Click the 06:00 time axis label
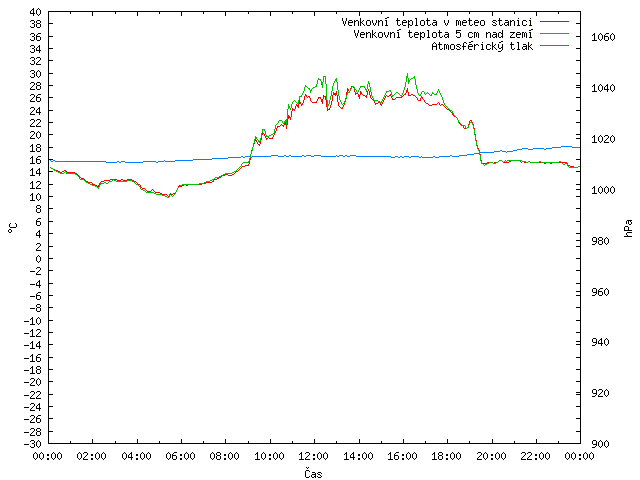This screenshot has height=480, width=640. [x=180, y=456]
